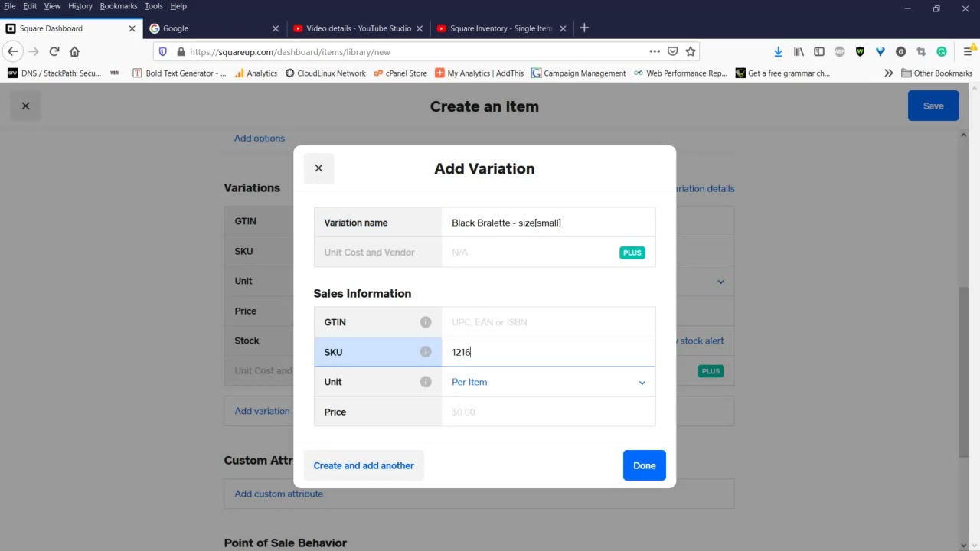Open the Unit Per Item dropdown

click(548, 382)
